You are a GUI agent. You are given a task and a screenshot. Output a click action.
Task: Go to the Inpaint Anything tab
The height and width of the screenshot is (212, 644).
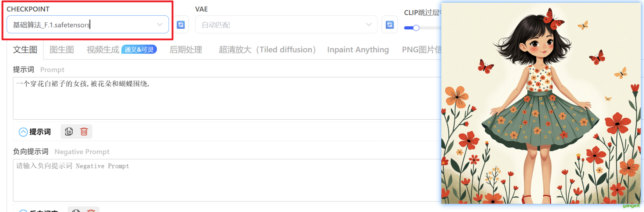coord(358,50)
